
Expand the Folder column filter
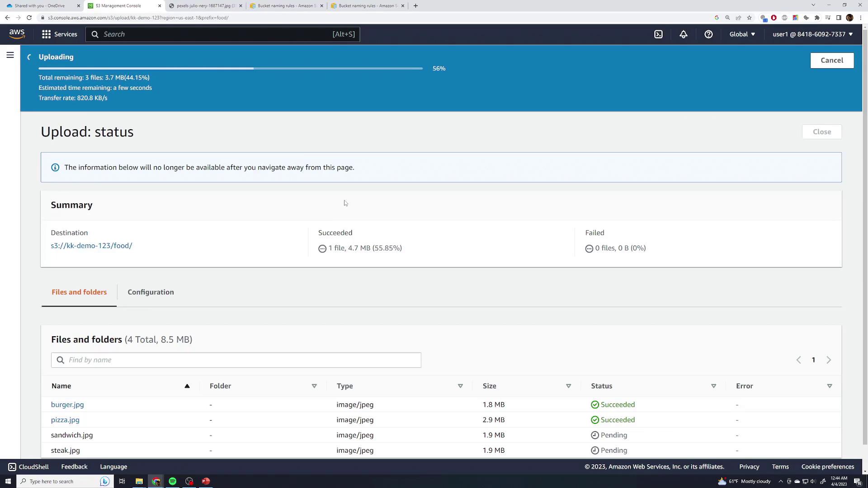tap(314, 385)
